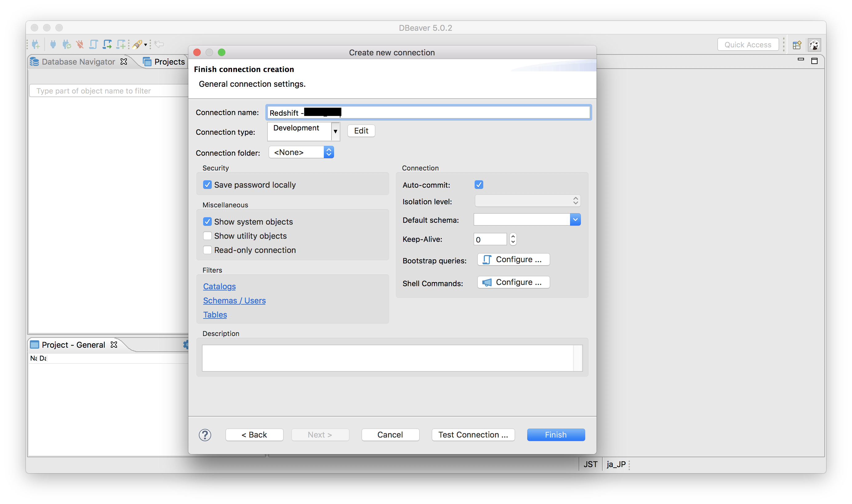Click the Connection name text field
The width and height of the screenshot is (852, 504).
[428, 112]
